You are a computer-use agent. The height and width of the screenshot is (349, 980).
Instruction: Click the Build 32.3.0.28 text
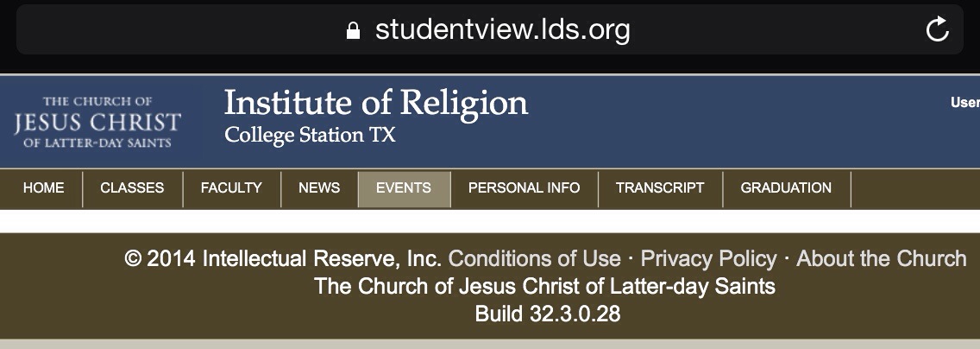coord(548,314)
